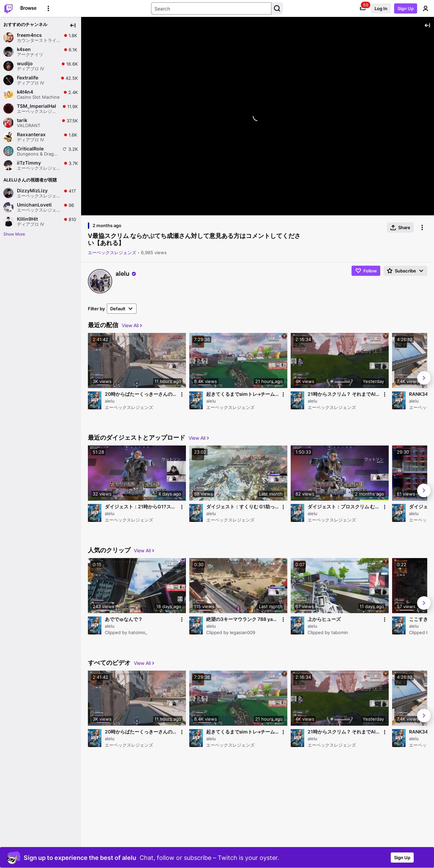The height and width of the screenshot is (868, 434).
Task: Open CriticalRole channel avatar
Action: point(8,151)
